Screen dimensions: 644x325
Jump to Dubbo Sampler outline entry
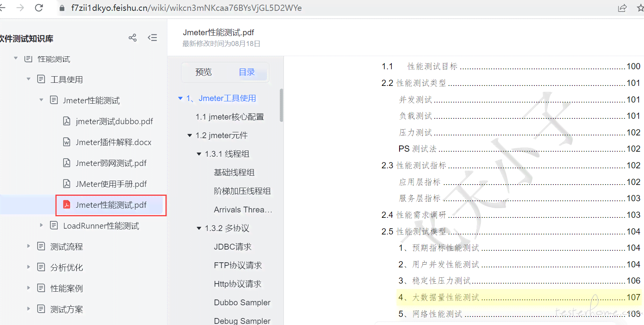[x=242, y=303]
